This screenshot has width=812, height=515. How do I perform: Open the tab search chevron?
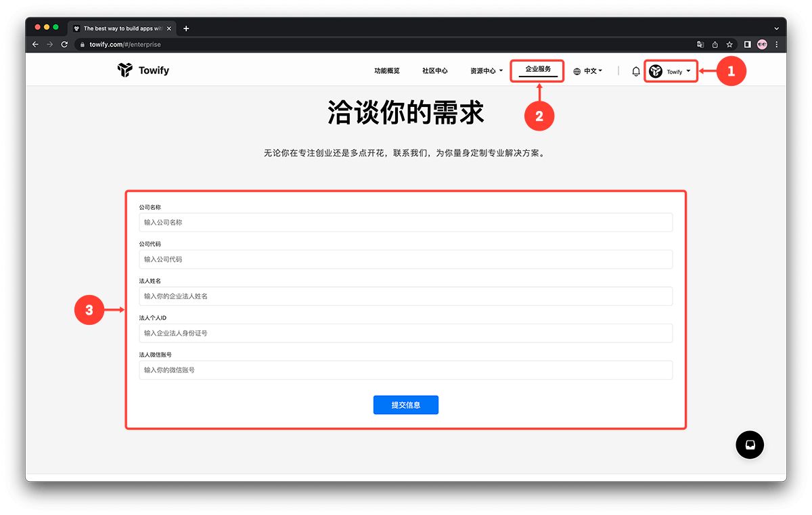point(776,28)
